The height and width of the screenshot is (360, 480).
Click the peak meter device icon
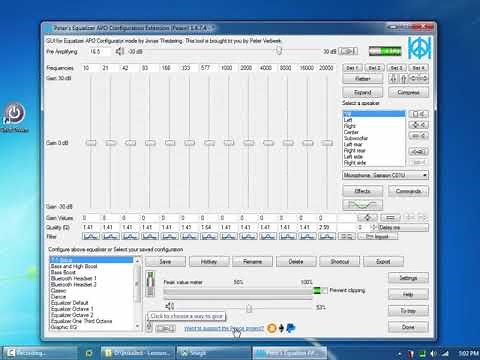(x=150, y=284)
